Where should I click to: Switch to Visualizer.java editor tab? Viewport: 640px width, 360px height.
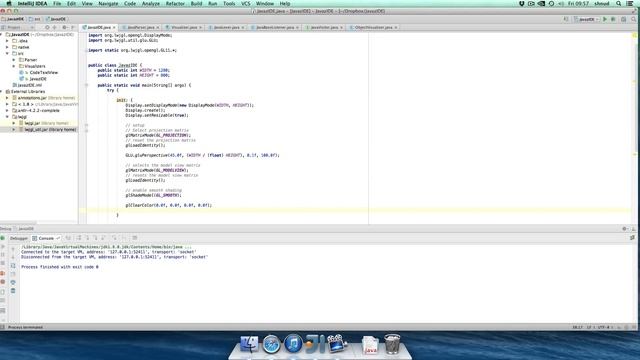[x=184, y=27]
